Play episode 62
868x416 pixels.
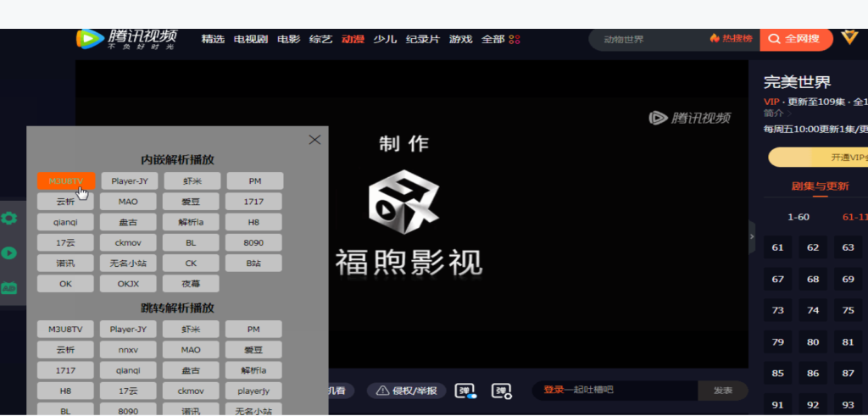(x=813, y=247)
